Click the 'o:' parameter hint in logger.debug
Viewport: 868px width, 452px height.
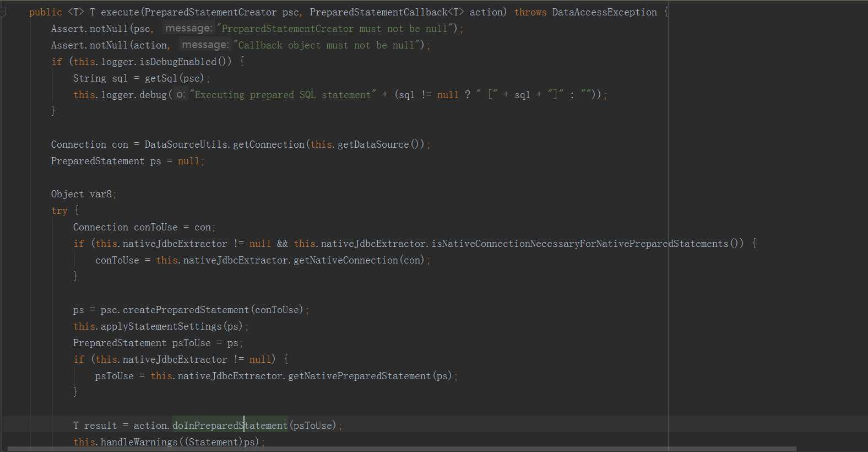(x=181, y=95)
